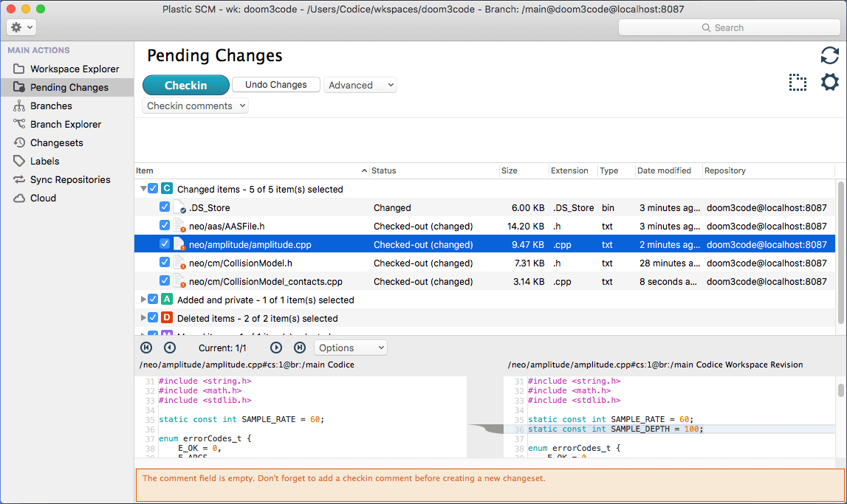
Task: Uncheck the neo/cm/CollisionModel.h checkbox
Action: [x=165, y=262]
